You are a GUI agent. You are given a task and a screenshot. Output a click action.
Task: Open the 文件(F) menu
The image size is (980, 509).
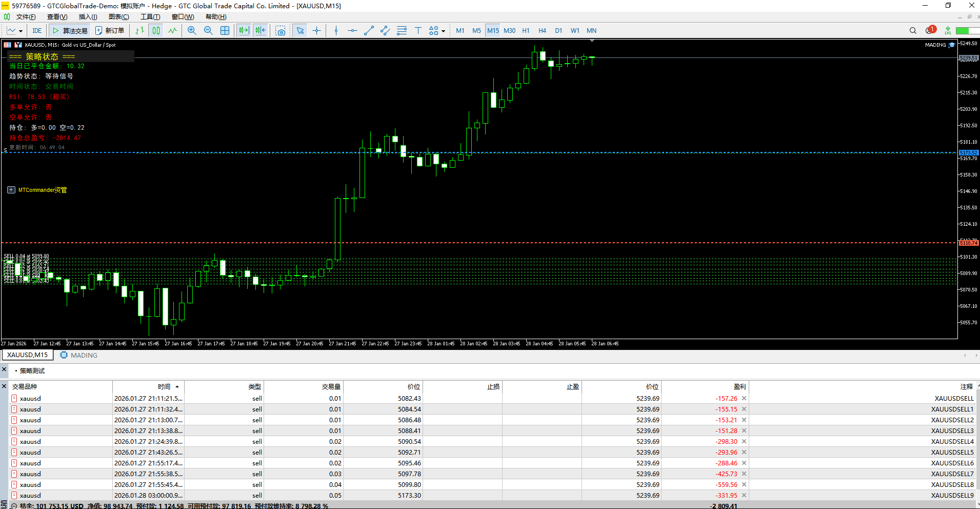(26, 17)
